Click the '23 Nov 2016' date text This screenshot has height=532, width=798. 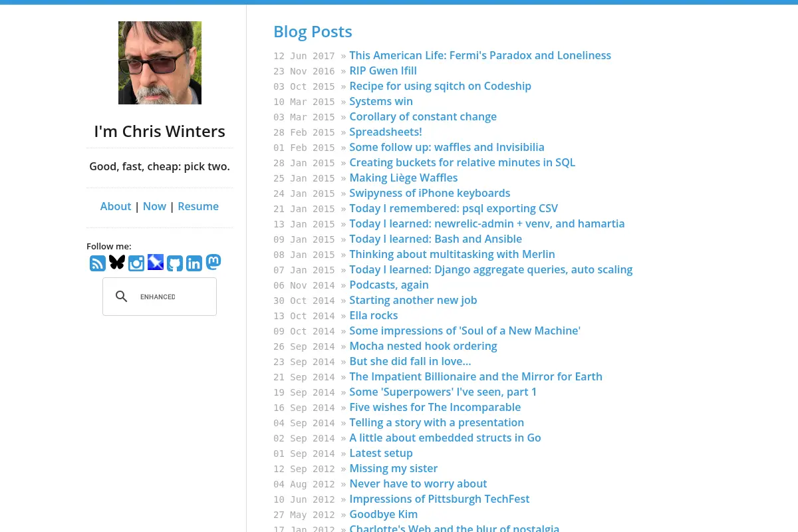coord(304,71)
